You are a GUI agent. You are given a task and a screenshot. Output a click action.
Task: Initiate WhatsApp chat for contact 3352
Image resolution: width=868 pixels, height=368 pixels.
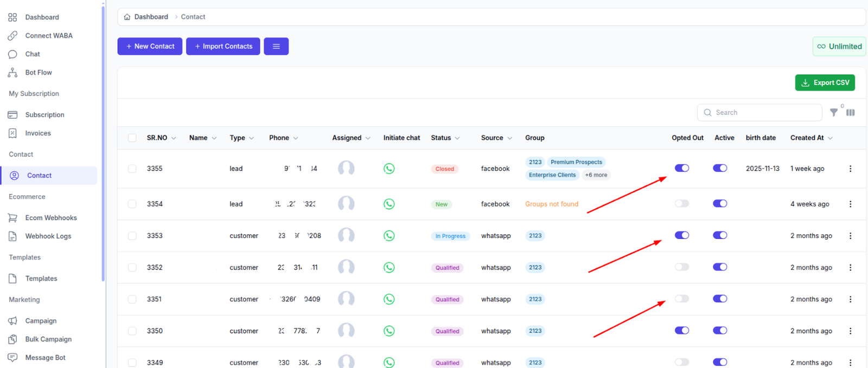pyautogui.click(x=389, y=267)
